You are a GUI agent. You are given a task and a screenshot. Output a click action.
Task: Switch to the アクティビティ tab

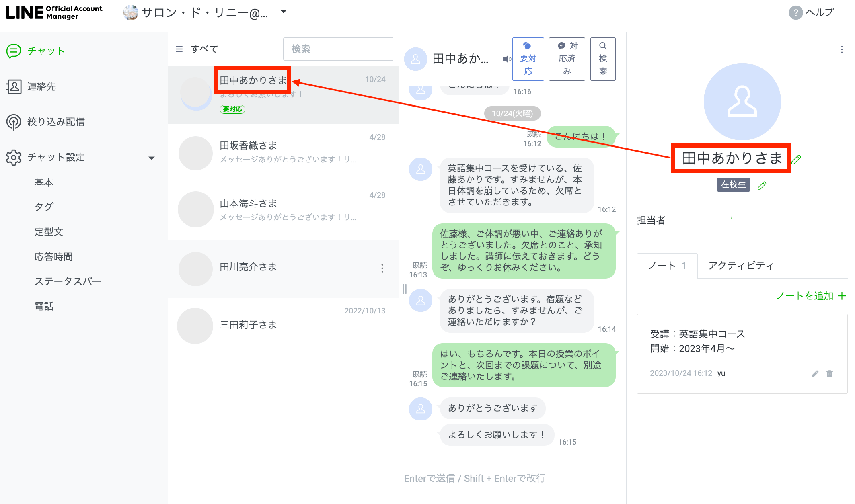click(x=741, y=266)
